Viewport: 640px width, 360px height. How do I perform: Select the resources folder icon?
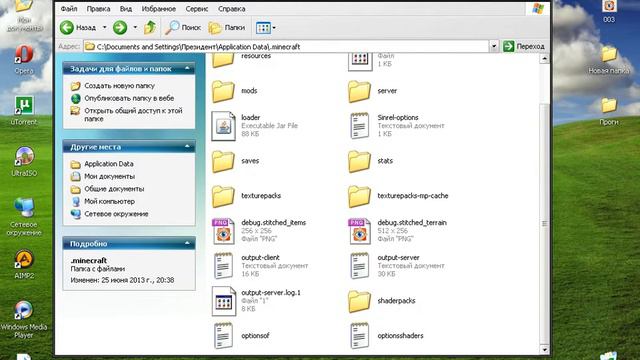pyautogui.click(x=223, y=60)
